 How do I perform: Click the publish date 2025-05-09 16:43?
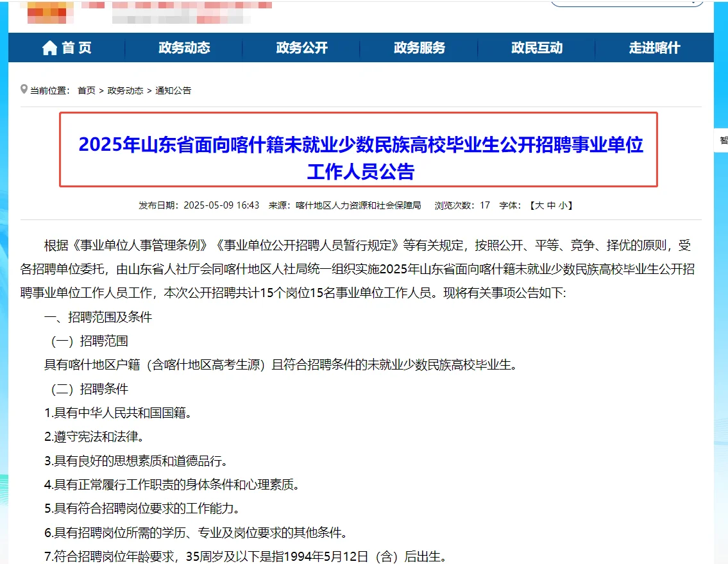click(221, 205)
